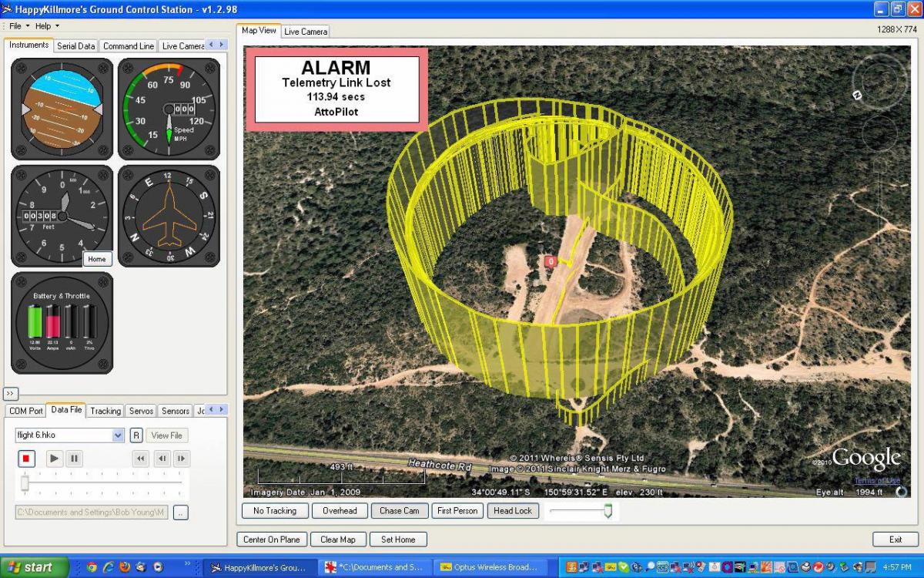
Task: Click the compass heading instrument
Action: 169,216
